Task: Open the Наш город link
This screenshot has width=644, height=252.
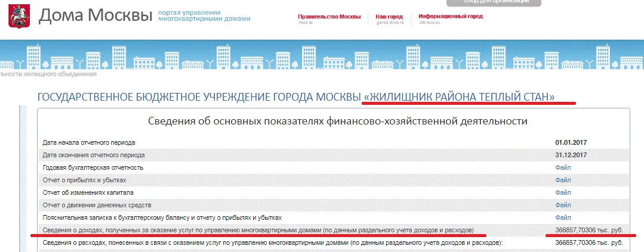Action: click(389, 17)
